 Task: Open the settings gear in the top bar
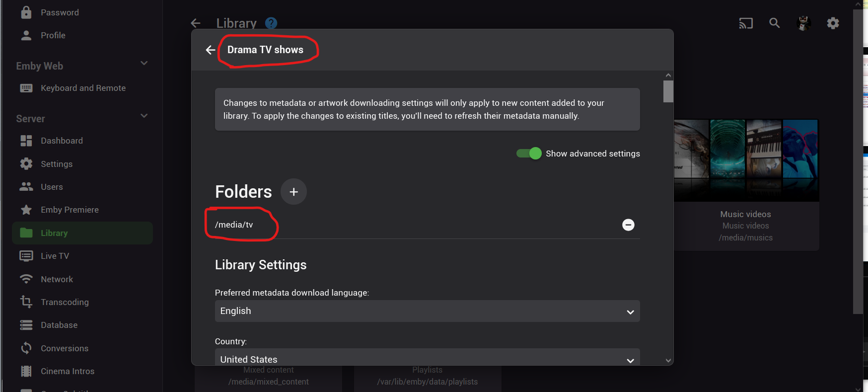833,23
